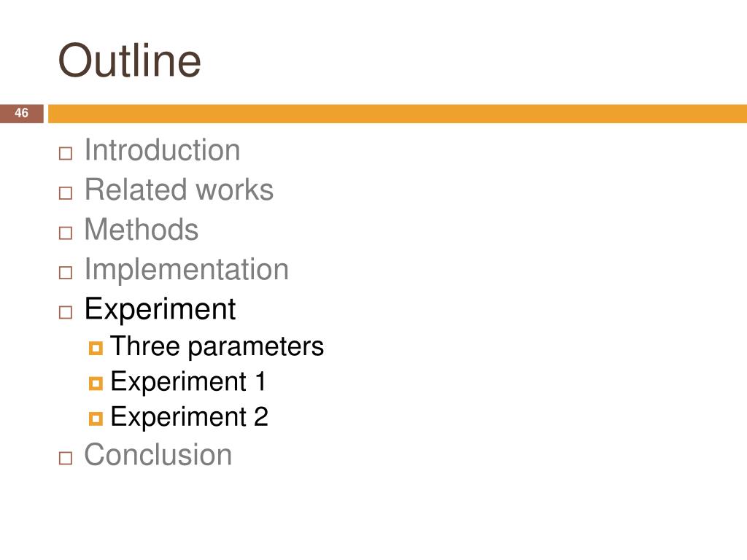Select the Methods outline item
The width and height of the screenshot is (747, 560).
(141, 230)
